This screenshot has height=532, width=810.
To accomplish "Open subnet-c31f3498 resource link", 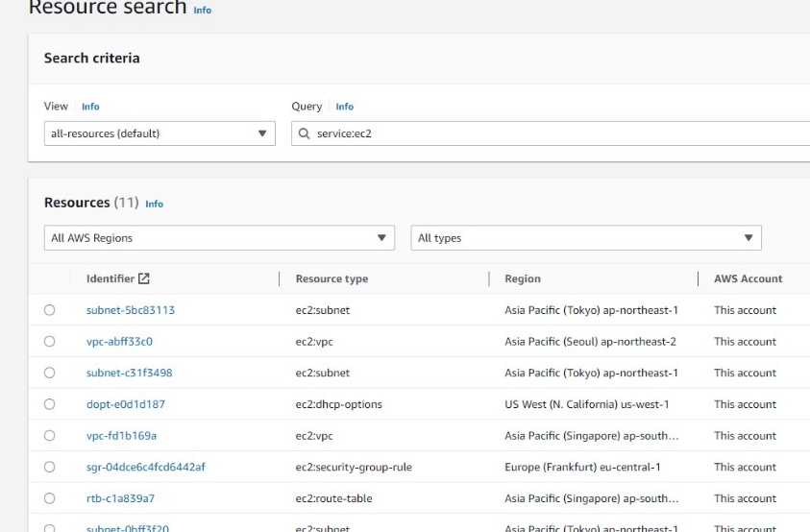I will pos(129,373).
